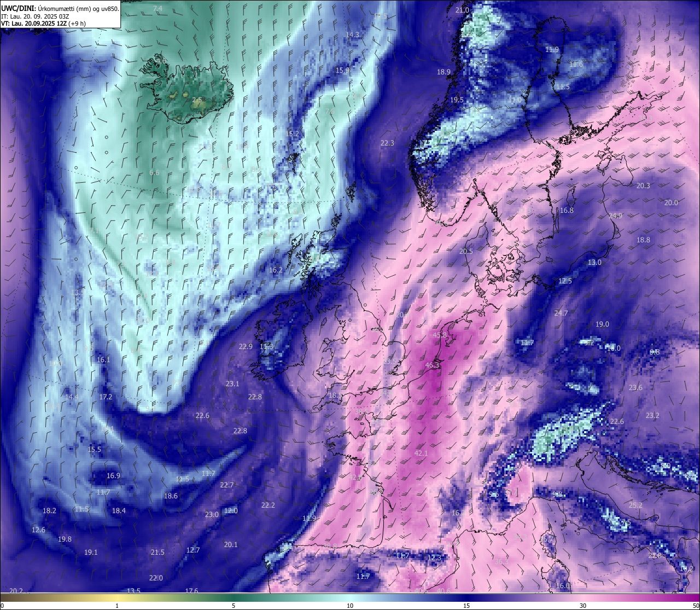Select the 19.8 value label

65,539
